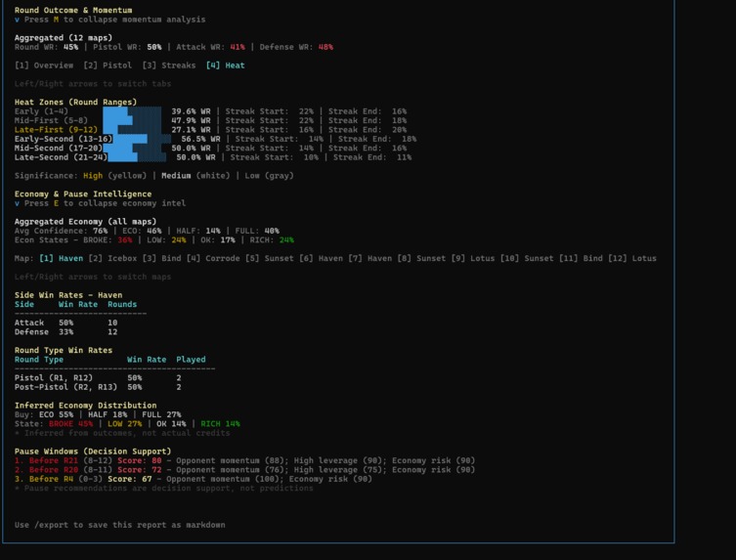Click the Early (1-4) heat bar
The width and height of the screenshot is (736, 560).
tap(132, 111)
